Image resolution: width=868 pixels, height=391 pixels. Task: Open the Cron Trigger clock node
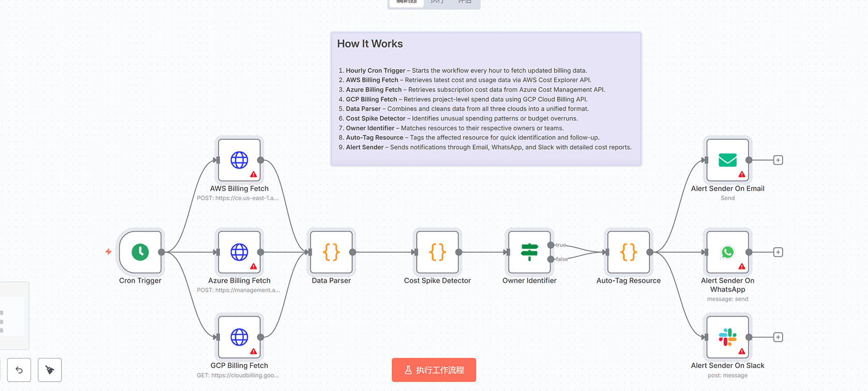pos(140,252)
